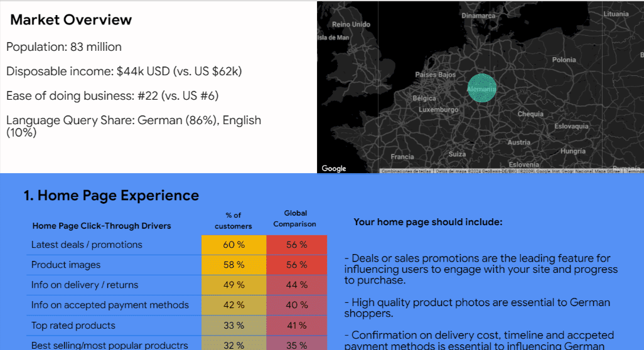Viewport: 644px width, 350px height.
Task: Click the Info on delivery / returns row
Action: 176,285
